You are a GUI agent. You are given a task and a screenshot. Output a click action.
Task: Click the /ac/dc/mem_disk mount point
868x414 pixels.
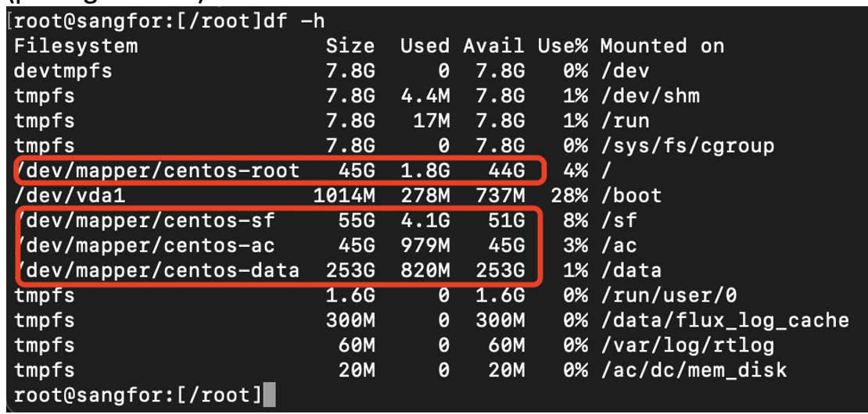[694, 370]
